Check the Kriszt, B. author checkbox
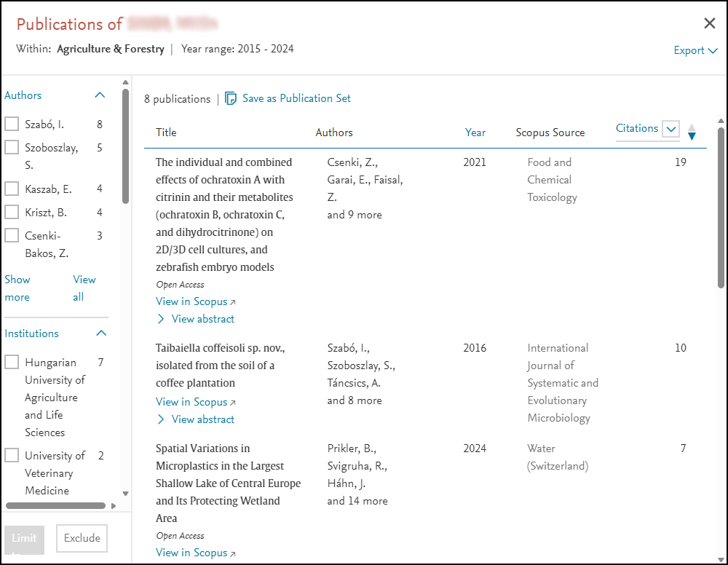728x565 pixels. tap(12, 212)
